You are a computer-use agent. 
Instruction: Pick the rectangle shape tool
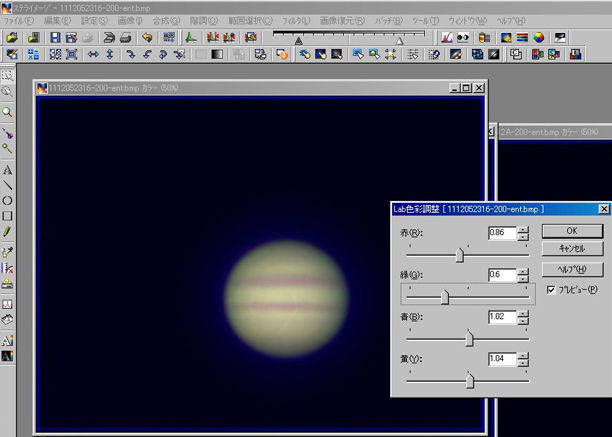coord(8,215)
